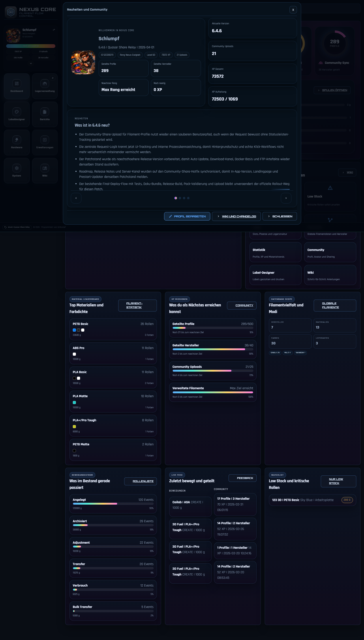This screenshot has width=364, height=640.
Task: Select the Community section tile
Action: (330, 252)
